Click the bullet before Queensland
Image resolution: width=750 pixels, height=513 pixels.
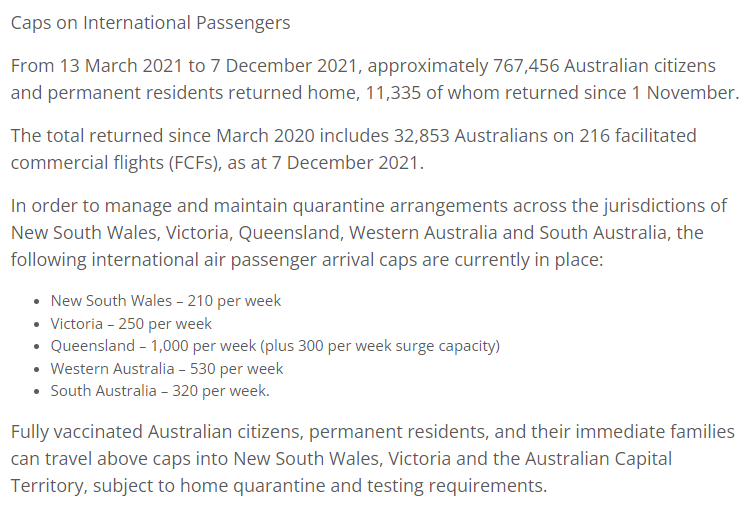(x=37, y=347)
